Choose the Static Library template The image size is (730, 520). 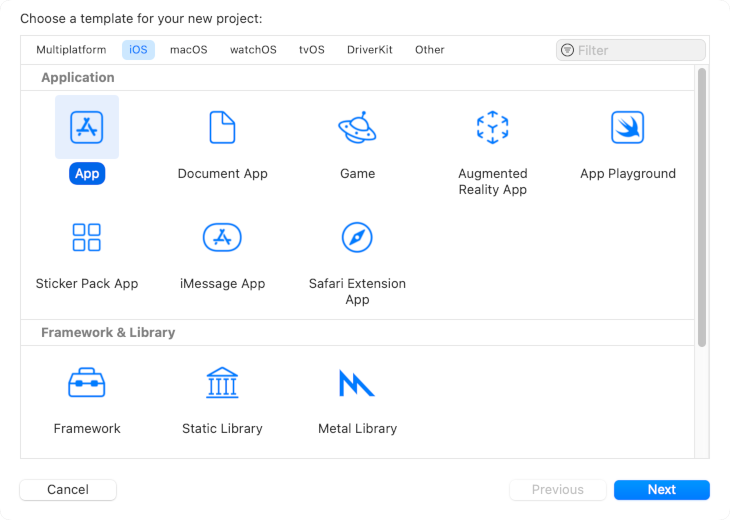pyautogui.click(x=222, y=383)
